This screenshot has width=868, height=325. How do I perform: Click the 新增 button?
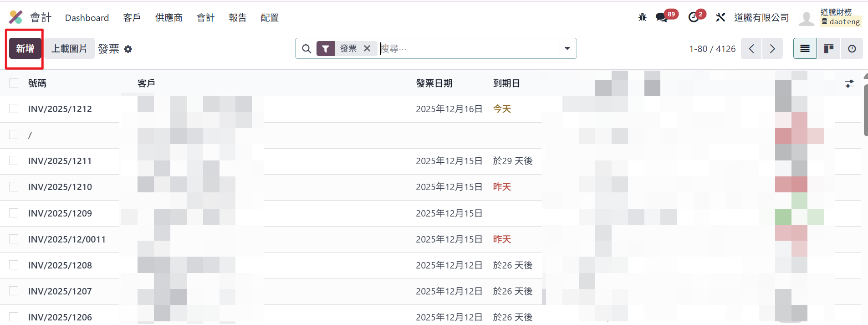point(25,48)
